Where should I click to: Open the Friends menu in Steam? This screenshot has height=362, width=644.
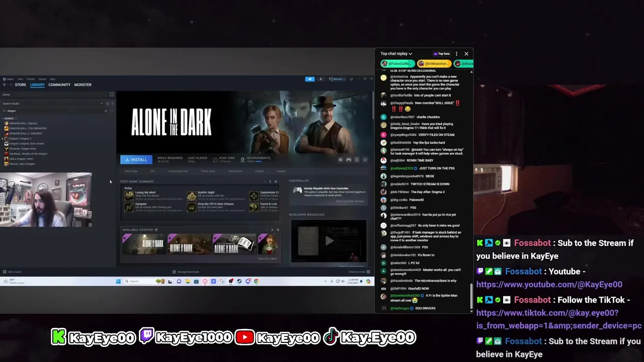[31, 79]
